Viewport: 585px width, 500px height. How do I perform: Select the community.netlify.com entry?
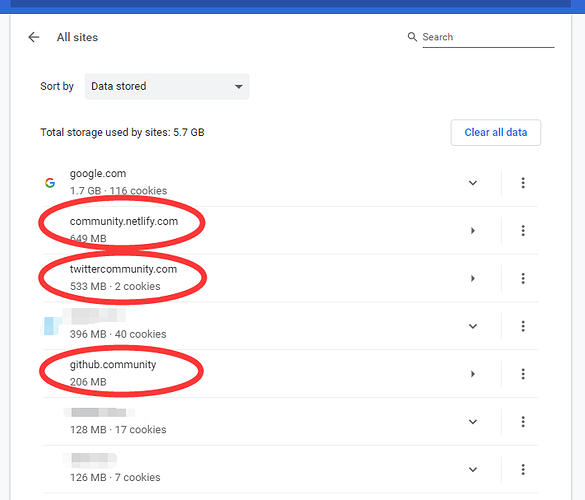[124, 221]
